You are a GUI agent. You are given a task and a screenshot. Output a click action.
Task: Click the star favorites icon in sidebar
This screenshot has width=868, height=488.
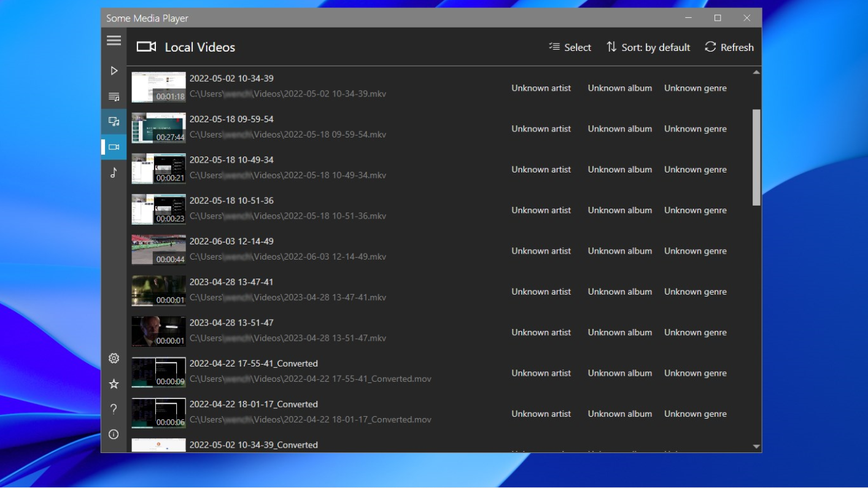pyautogui.click(x=114, y=384)
